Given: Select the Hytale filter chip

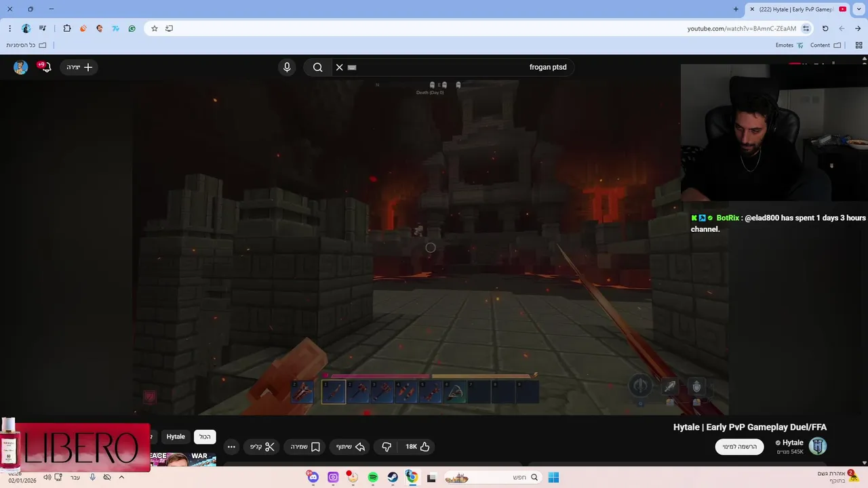Looking at the screenshot, I should (176, 436).
